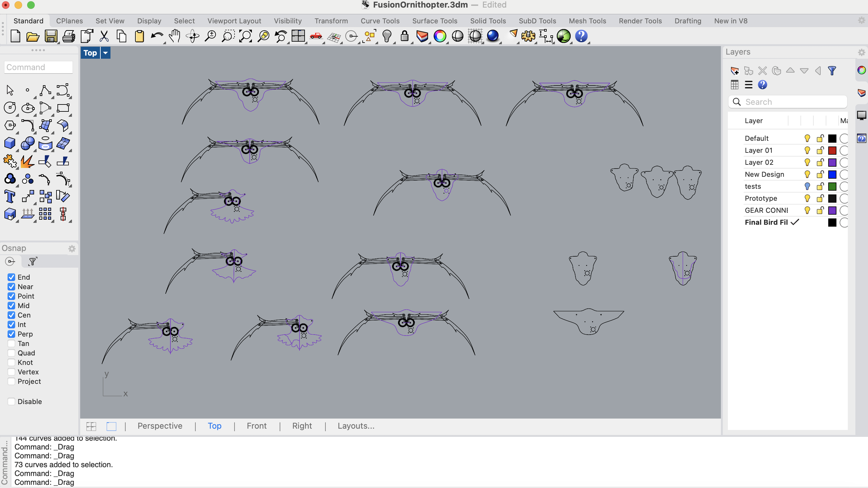The height and width of the screenshot is (488, 868).
Task: Open options with the gear cog icon
Action: point(528,36)
